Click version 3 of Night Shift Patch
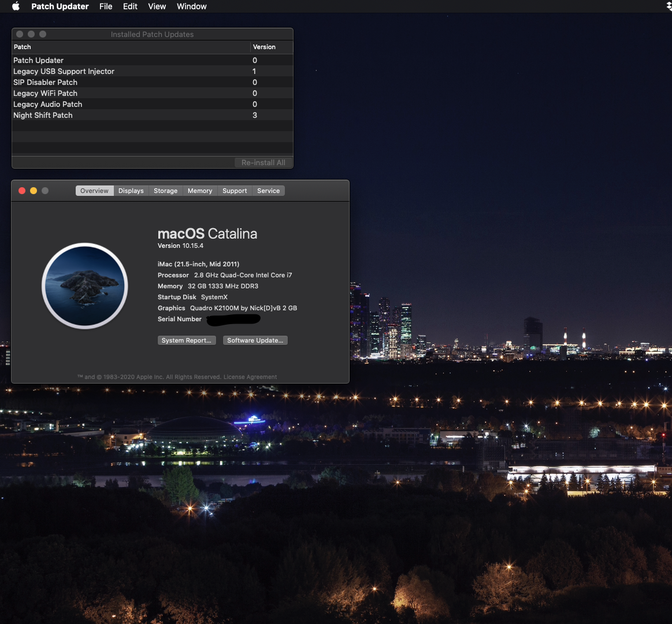Screen dimensions: 672x624 point(255,116)
